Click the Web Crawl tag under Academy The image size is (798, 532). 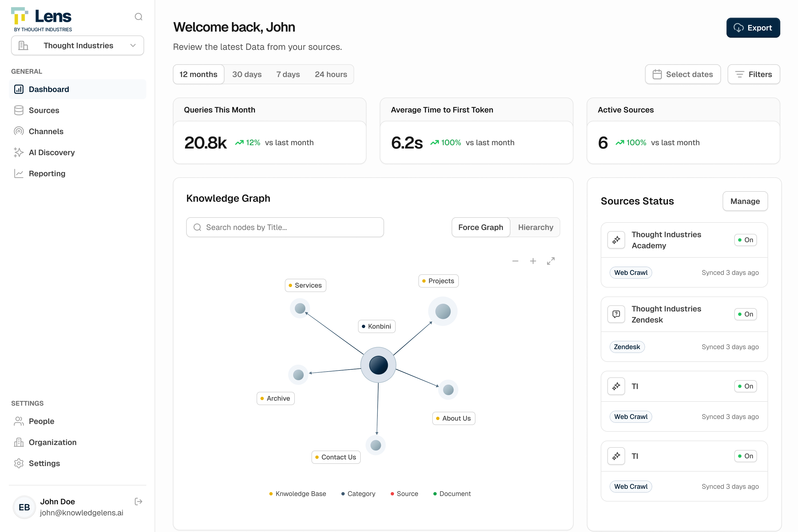tap(631, 272)
